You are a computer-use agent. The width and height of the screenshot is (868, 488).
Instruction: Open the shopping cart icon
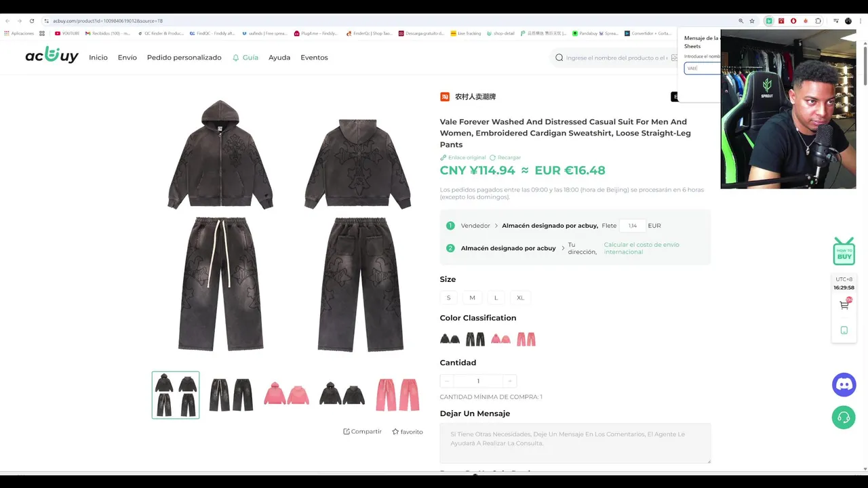844,305
